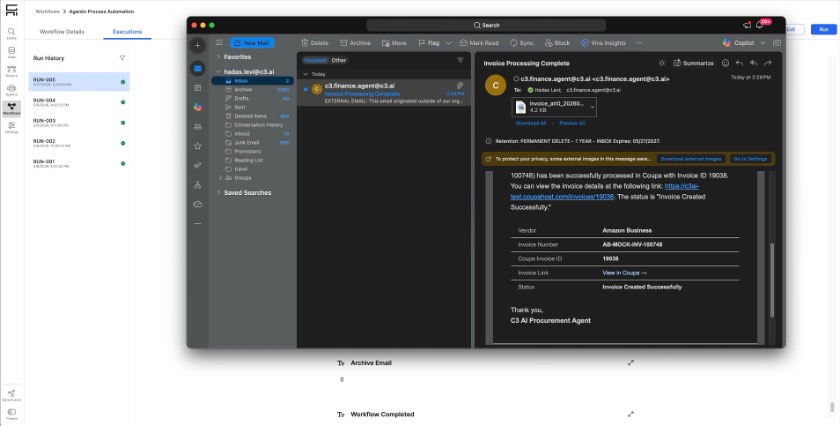Expand the Copilot dropdown chevron
Screen dimensions: 840x426
762,43
